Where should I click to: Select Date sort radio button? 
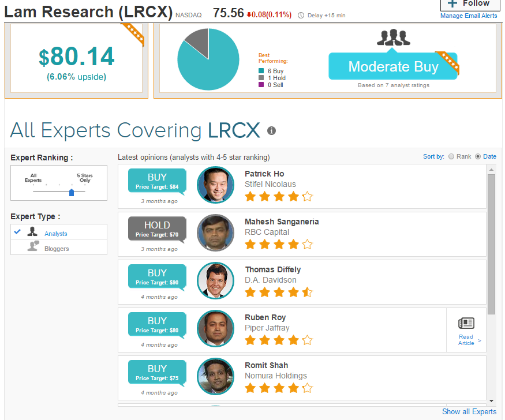478,156
